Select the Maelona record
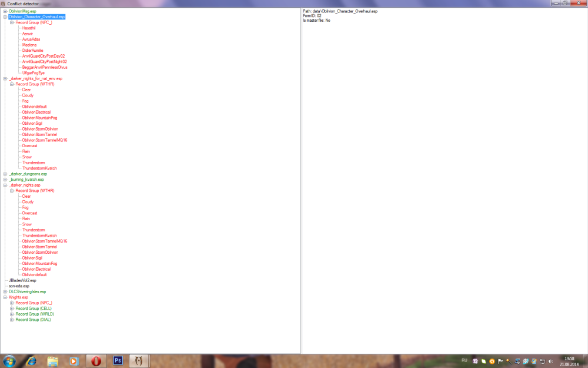This screenshot has width=588, height=368. [x=29, y=45]
